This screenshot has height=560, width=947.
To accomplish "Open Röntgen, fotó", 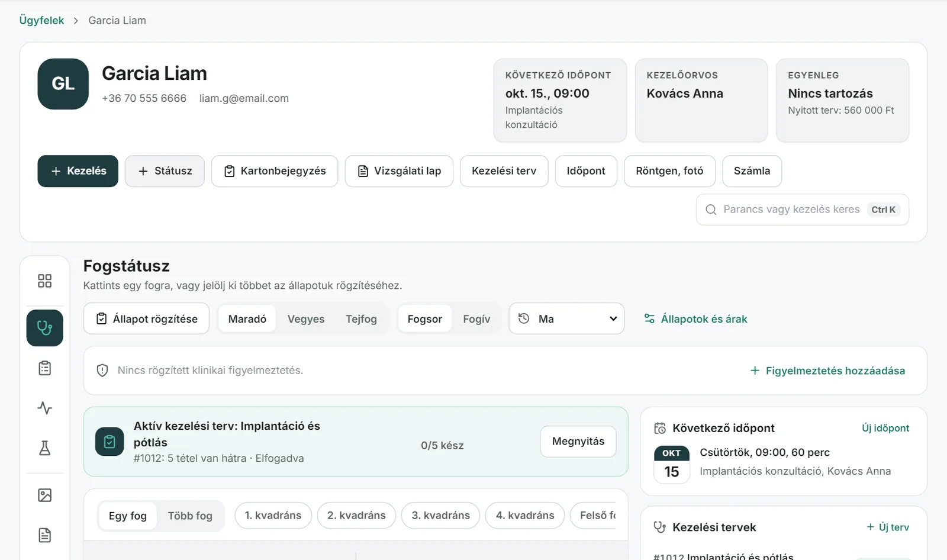I will pos(669,171).
